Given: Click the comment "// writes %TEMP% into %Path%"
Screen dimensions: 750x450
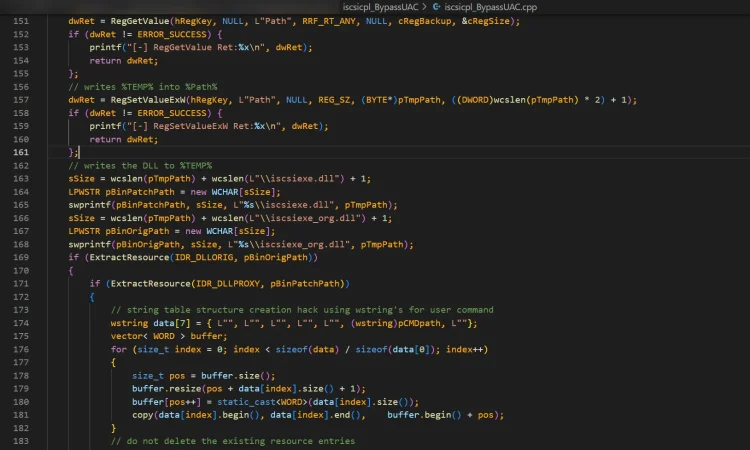Looking at the screenshot, I should tap(143, 87).
